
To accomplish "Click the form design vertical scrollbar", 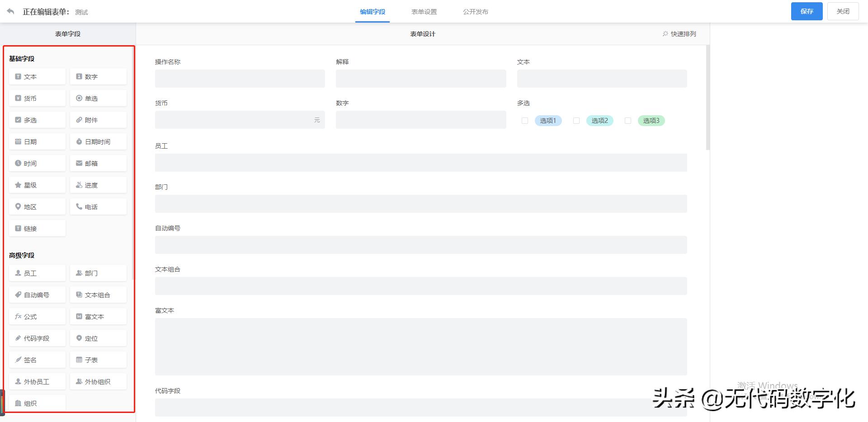I will [708, 98].
